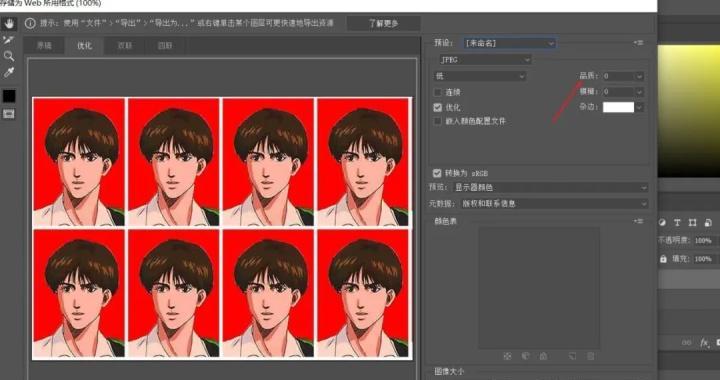Open the 预设 [未命名] preset dropdown
Image resolution: width=720 pixels, height=380 pixels.
tap(510, 43)
